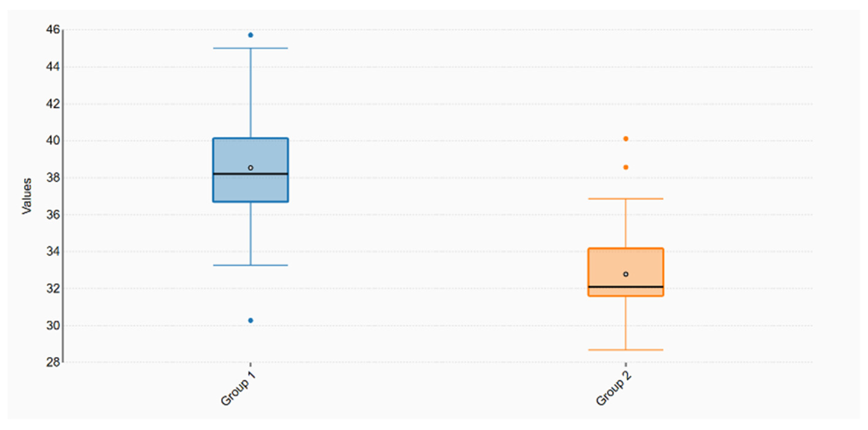868x430 pixels.
Task: Click the 46 tick label on the y-axis
Action: [x=53, y=30]
